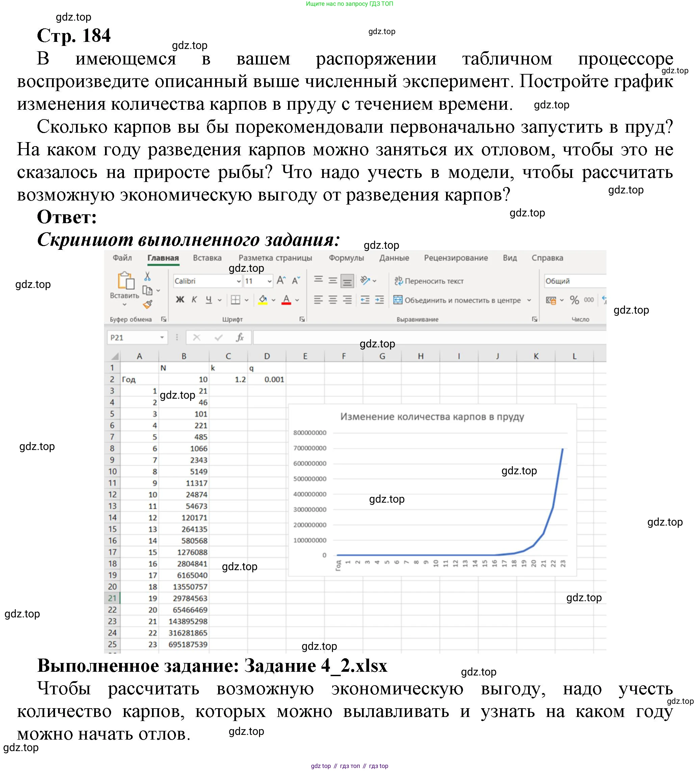The height and width of the screenshot is (771, 700).
Task: Center text horizontally icon
Action: (333, 300)
